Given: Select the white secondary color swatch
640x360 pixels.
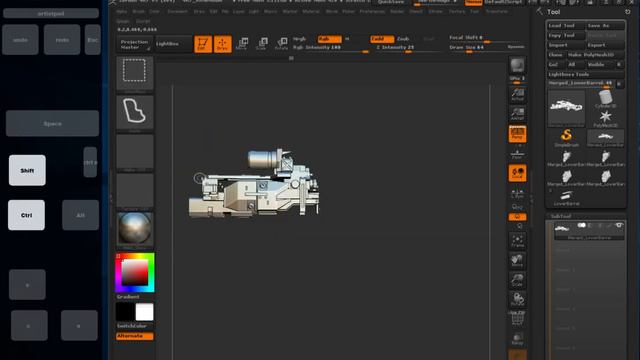Looking at the screenshot, I should point(144,312).
